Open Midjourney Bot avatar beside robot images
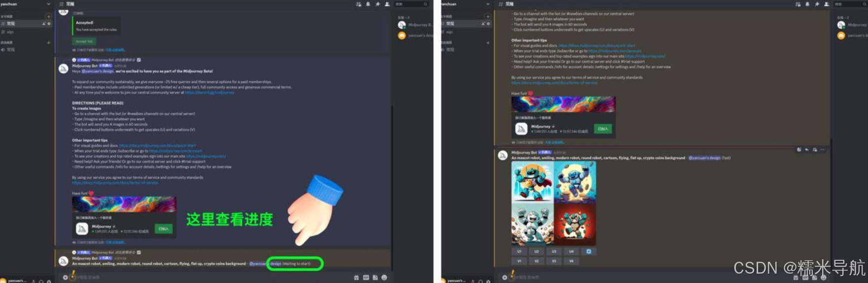This screenshot has height=283, width=868. coord(502,155)
